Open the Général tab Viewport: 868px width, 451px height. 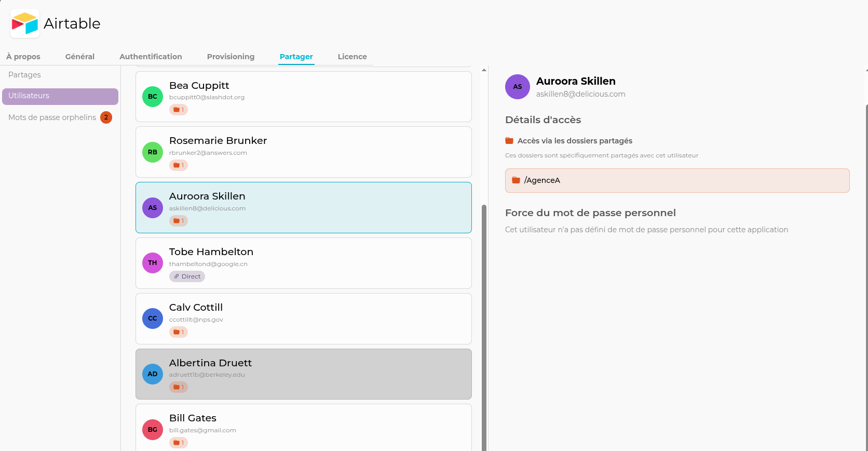click(x=80, y=57)
